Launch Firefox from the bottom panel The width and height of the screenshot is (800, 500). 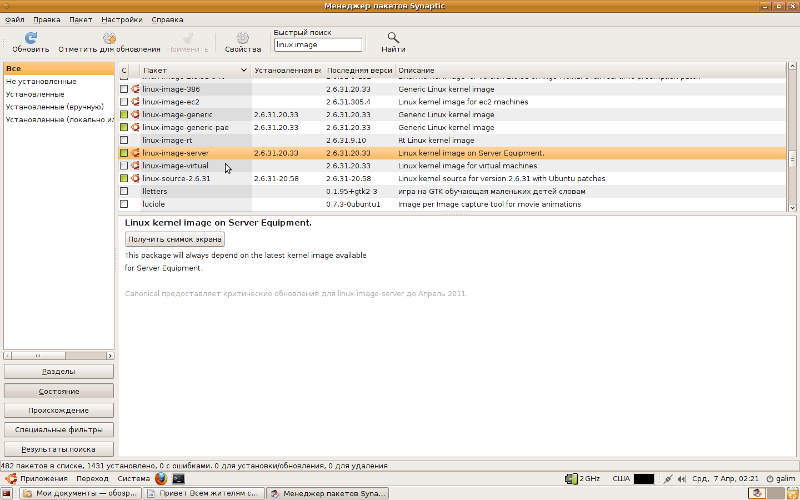coord(161,479)
